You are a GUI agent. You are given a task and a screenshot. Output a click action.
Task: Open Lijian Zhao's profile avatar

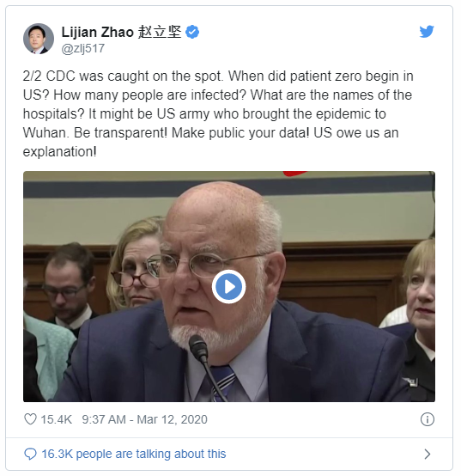(39, 39)
